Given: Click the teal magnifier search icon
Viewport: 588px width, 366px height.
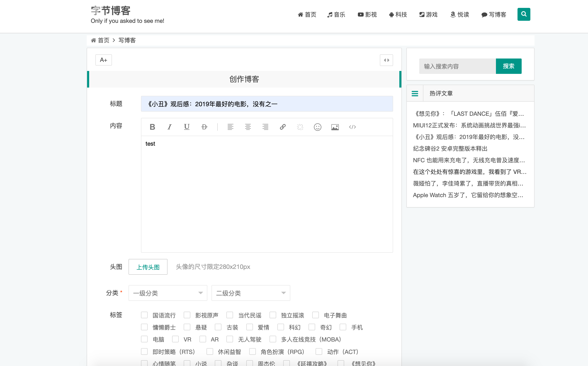Looking at the screenshot, I should [524, 14].
